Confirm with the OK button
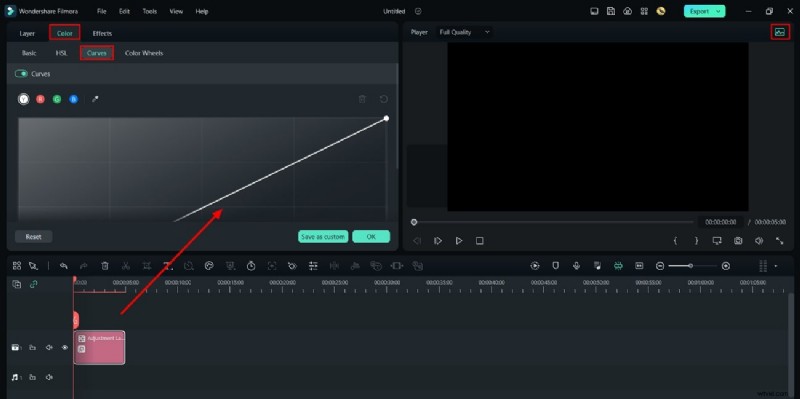The image size is (800, 399). click(x=371, y=237)
